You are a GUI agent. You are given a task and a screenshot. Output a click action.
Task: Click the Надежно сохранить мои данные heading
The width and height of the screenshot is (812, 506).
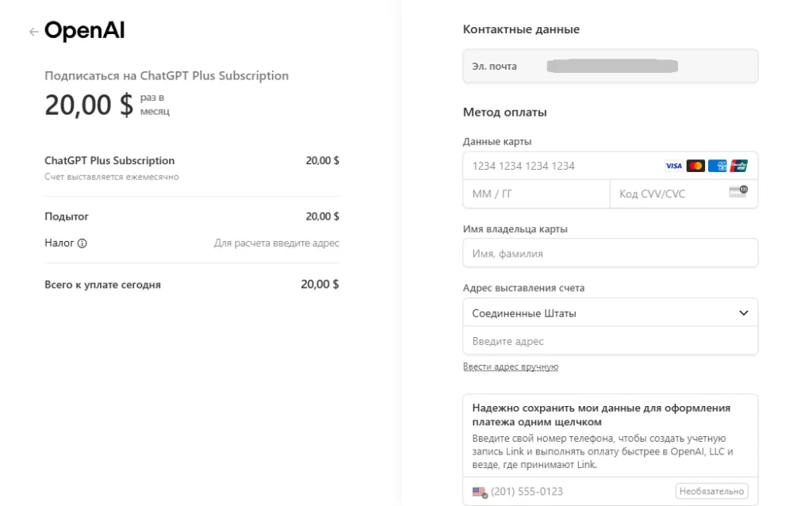click(x=601, y=415)
